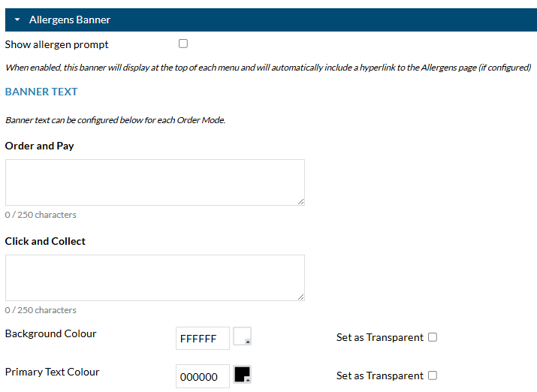Click the Click and Collect resize handle
Screen dimensions: 537x392
[300, 297]
